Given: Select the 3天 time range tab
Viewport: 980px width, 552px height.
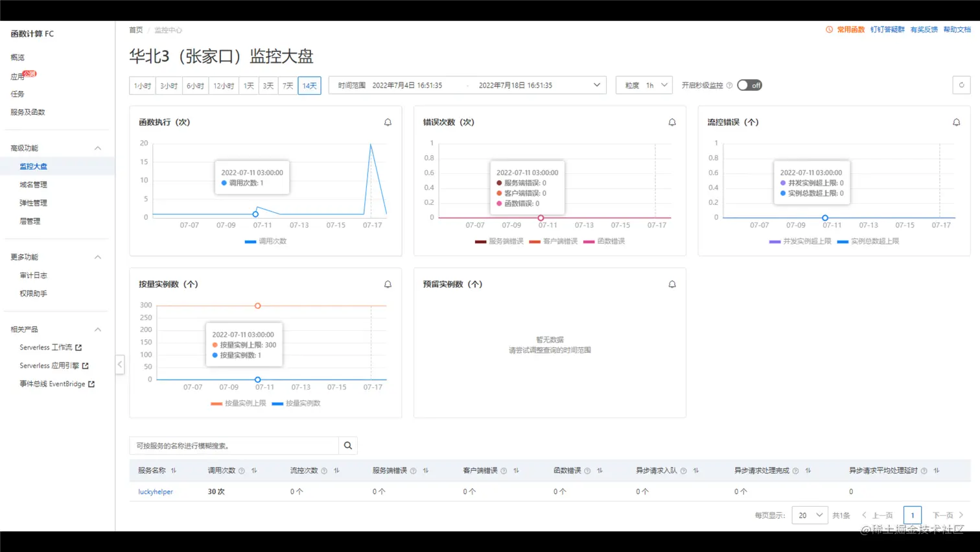Looking at the screenshot, I should point(268,86).
